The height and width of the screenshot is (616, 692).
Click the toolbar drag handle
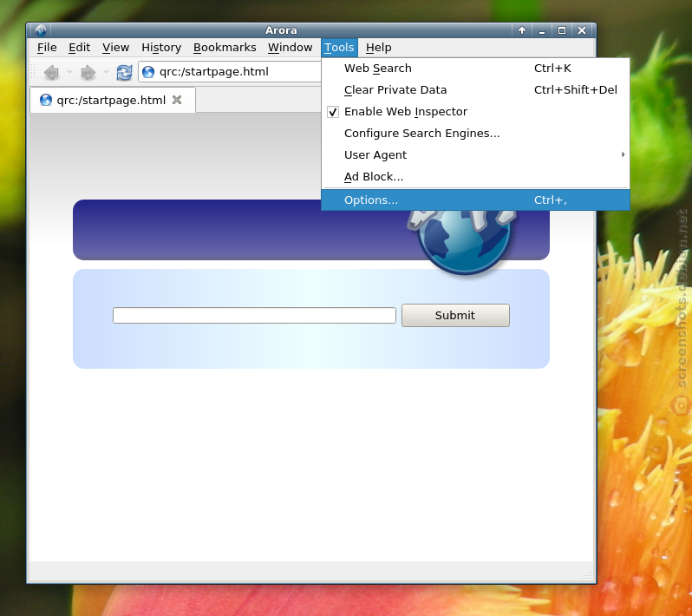point(33,71)
